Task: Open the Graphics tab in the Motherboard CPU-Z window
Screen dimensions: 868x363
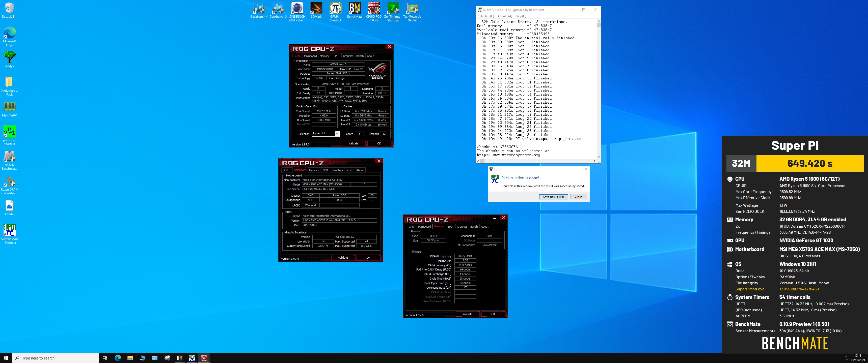Action: pos(337,170)
